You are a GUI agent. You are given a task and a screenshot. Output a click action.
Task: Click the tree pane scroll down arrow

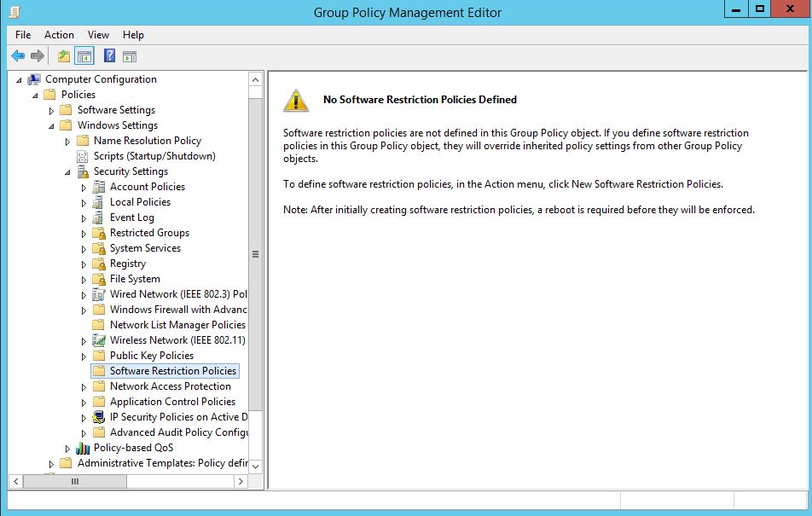(x=255, y=467)
